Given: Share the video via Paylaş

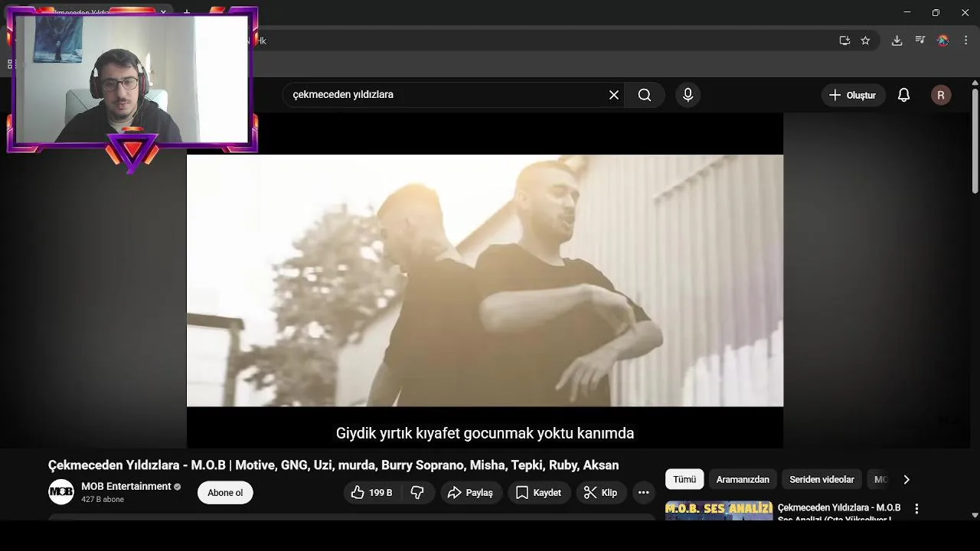Looking at the screenshot, I should coord(471,493).
